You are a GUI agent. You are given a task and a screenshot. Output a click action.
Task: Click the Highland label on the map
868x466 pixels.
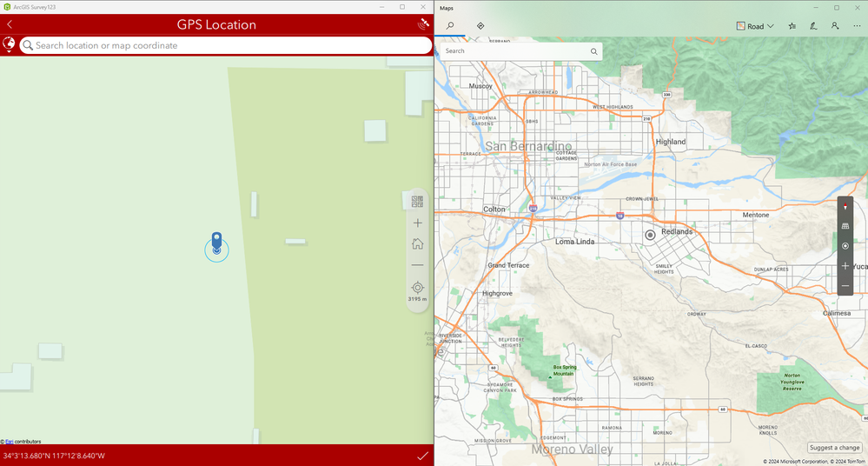(671, 142)
